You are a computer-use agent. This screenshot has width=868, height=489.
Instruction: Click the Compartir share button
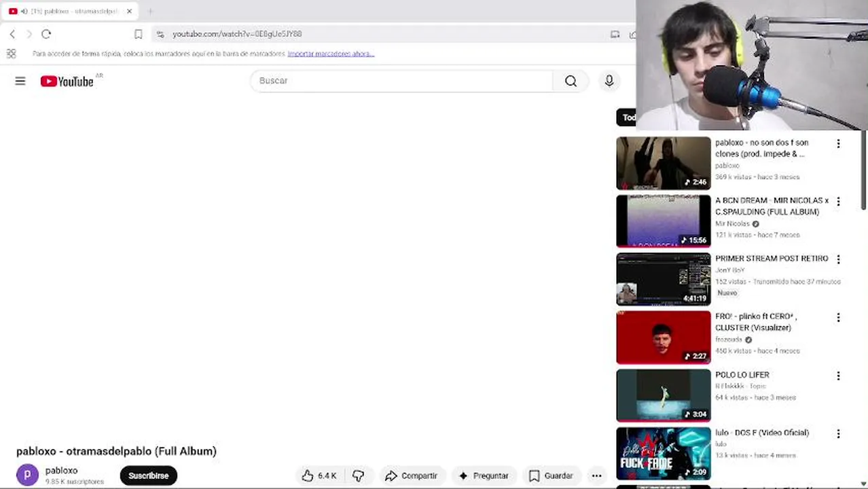411,475
